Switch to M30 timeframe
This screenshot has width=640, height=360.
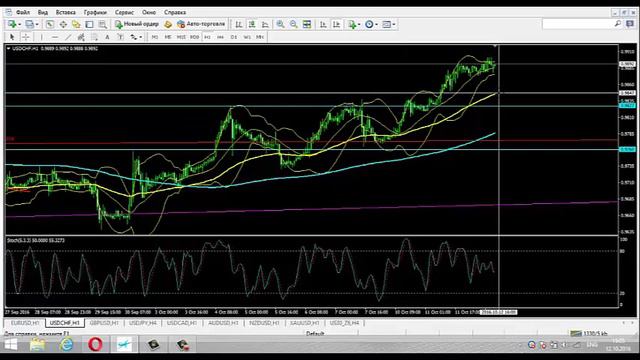click(194, 37)
